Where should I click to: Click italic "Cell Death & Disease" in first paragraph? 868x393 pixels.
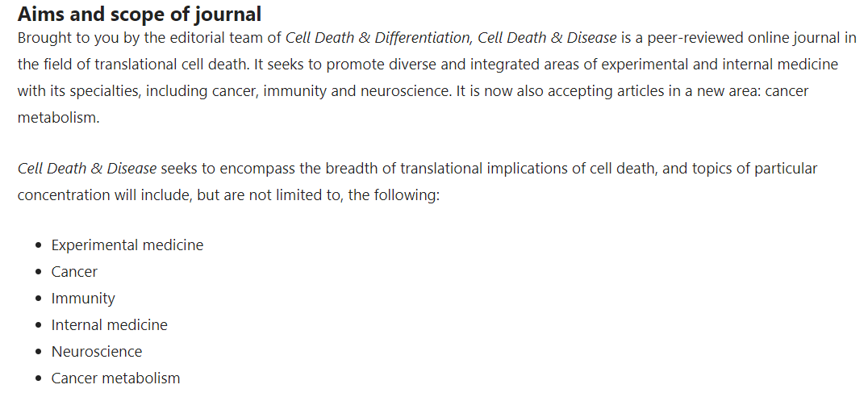(547, 38)
